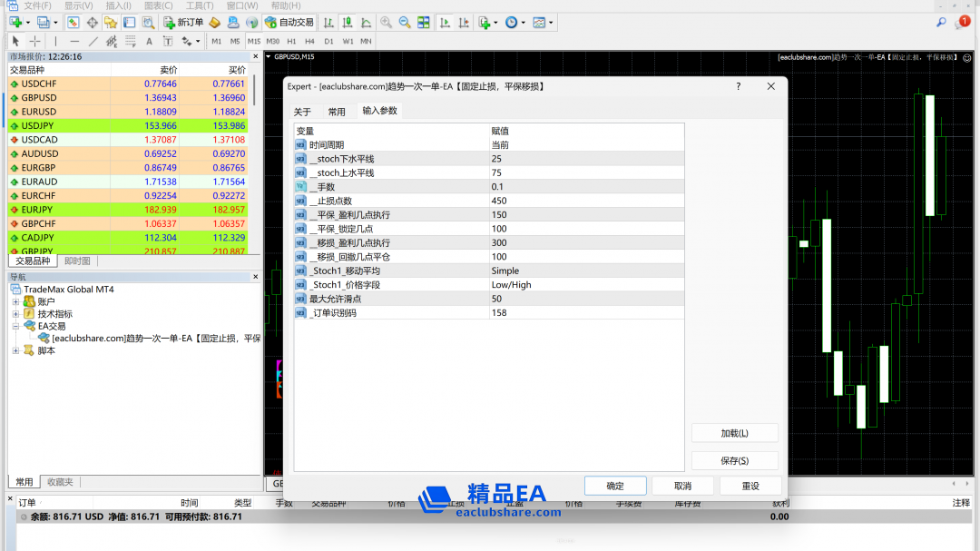Click the 加载(L) button
The height and width of the screenshot is (551, 980).
(734, 434)
